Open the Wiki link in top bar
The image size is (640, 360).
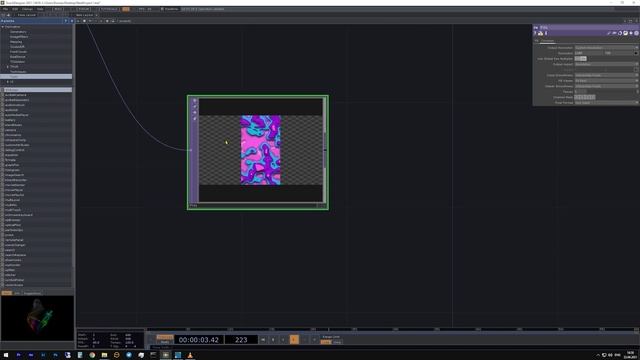[x=58, y=9]
